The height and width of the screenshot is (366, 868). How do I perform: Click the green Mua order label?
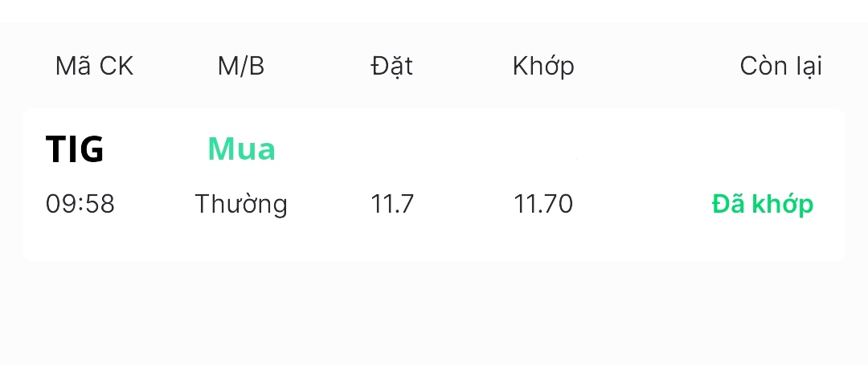point(241,149)
